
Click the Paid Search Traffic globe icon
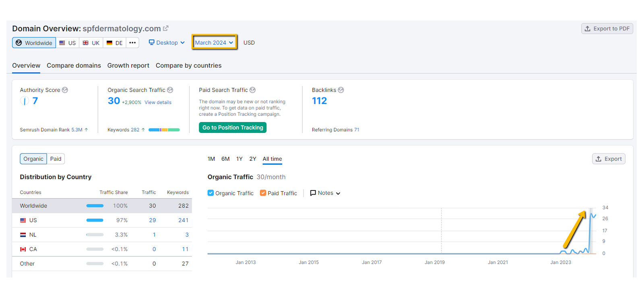[252, 90]
